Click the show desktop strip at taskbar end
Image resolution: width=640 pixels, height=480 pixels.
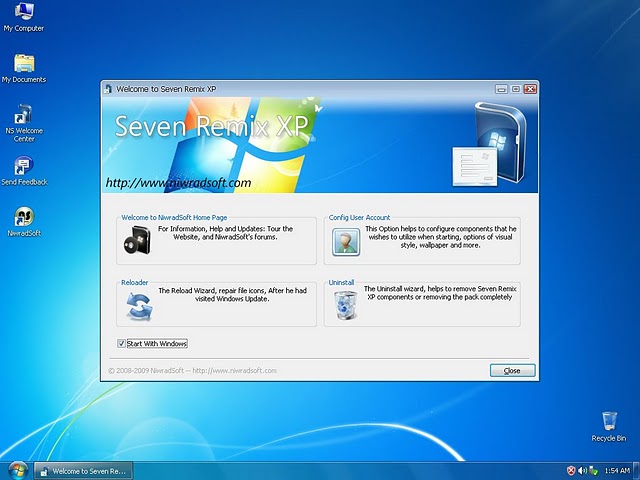[636, 471]
